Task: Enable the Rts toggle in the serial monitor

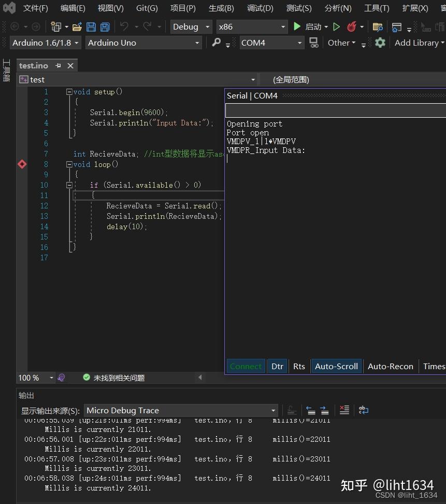Action: (299, 366)
